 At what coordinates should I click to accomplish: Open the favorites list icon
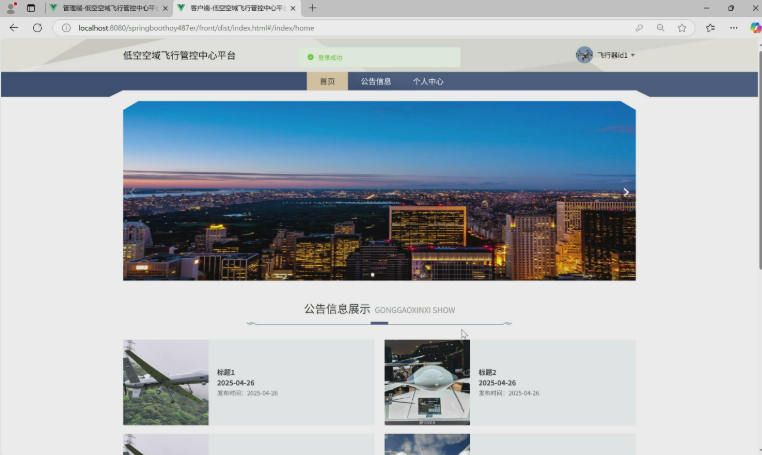[710, 28]
